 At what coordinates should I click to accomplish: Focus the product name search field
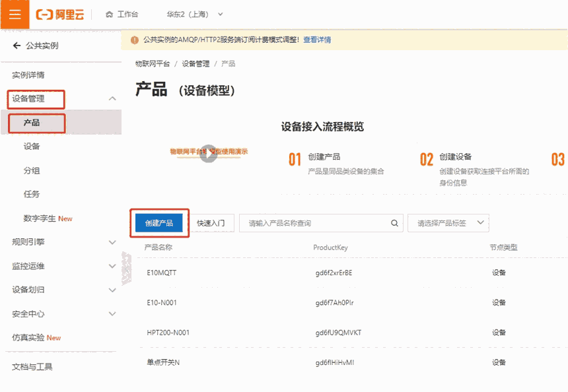pos(317,223)
